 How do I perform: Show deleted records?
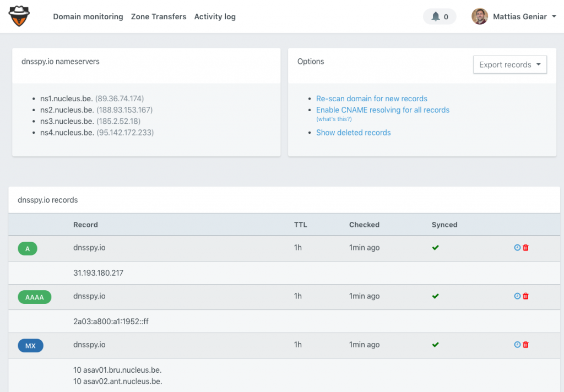pyautogui.click(x=353, y=133)
